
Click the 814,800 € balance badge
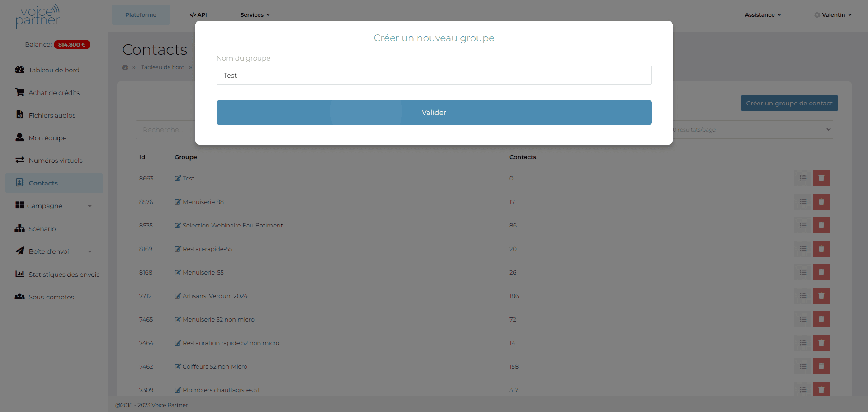[x=72, y=44]
